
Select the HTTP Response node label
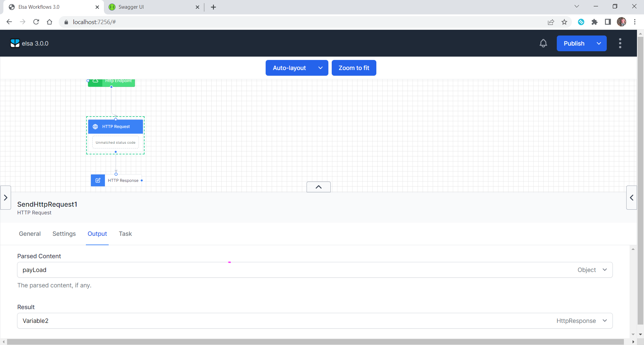pyautogui.click(x=123, y=181)
